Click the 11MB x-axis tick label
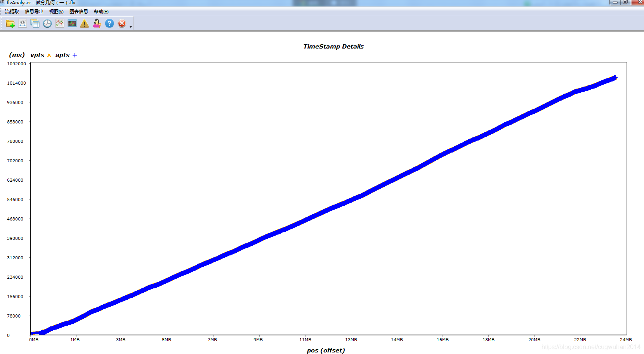This screenshot has width=644, height=354. [x=305, y=340]
